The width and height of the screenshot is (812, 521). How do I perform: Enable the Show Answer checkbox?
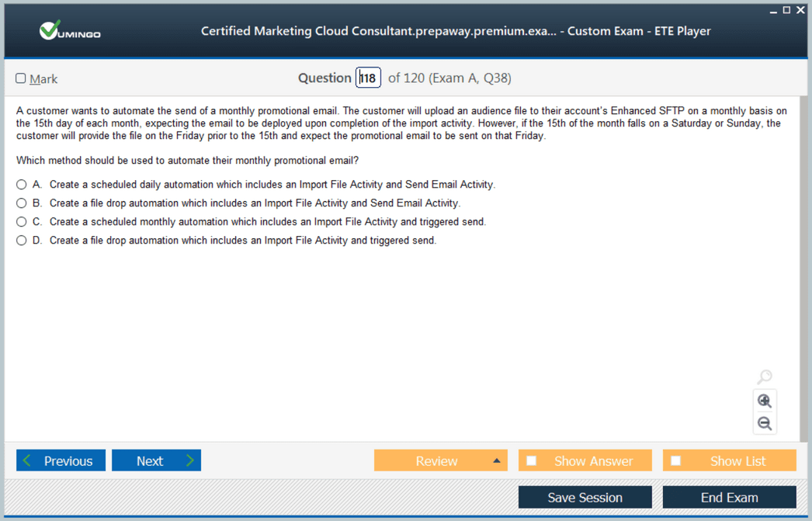coord(532,460)
